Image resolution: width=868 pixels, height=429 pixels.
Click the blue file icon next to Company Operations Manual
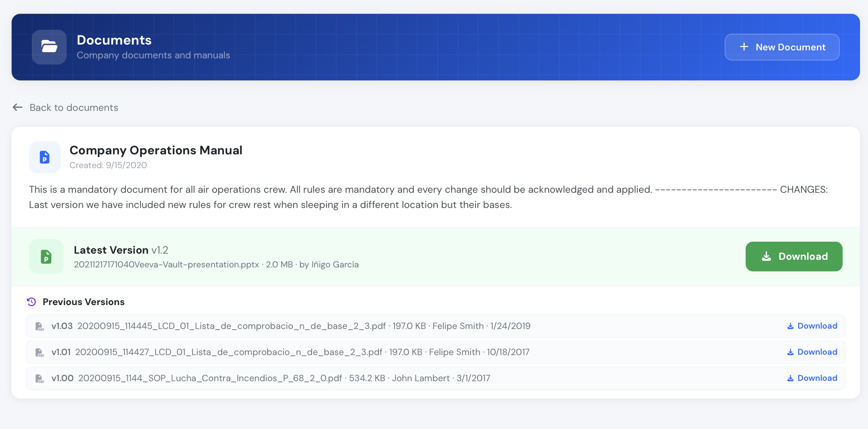pyautogui.click(x=45, y=157)
